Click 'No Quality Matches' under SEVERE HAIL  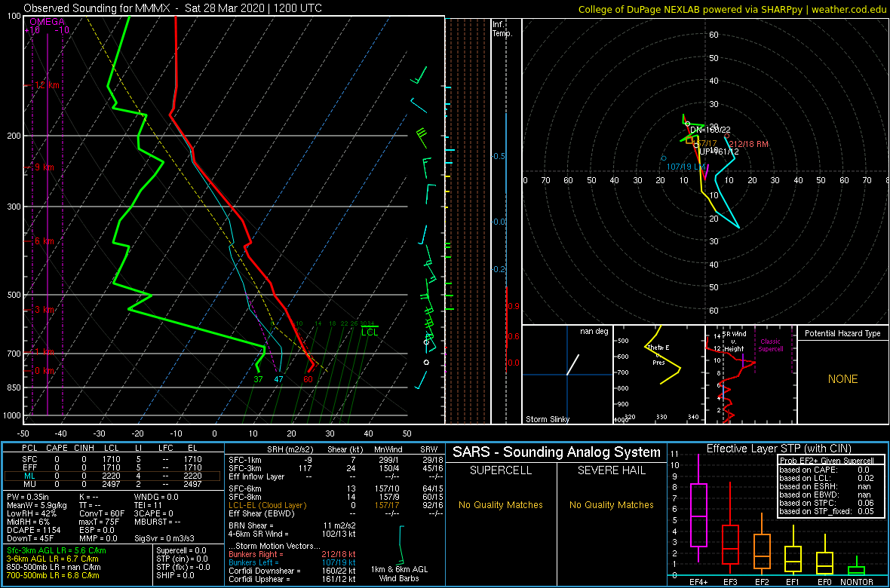[611, 504]
